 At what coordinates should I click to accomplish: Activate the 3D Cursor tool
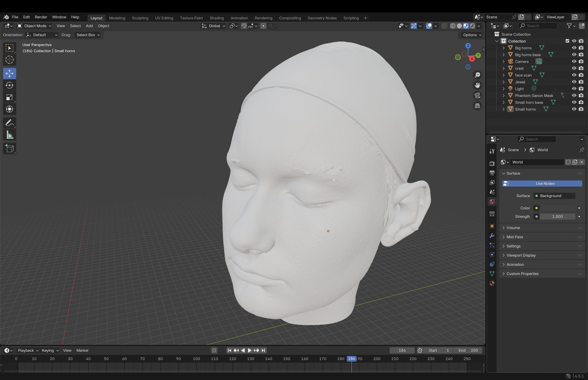coord(9,60)
